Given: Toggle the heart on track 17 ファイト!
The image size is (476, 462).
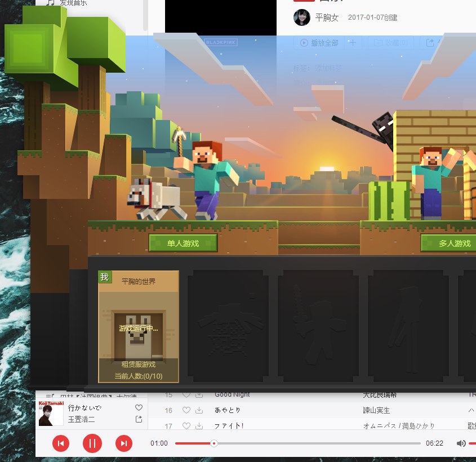Looking at the screenshot, I should click(x=186, y=425).
